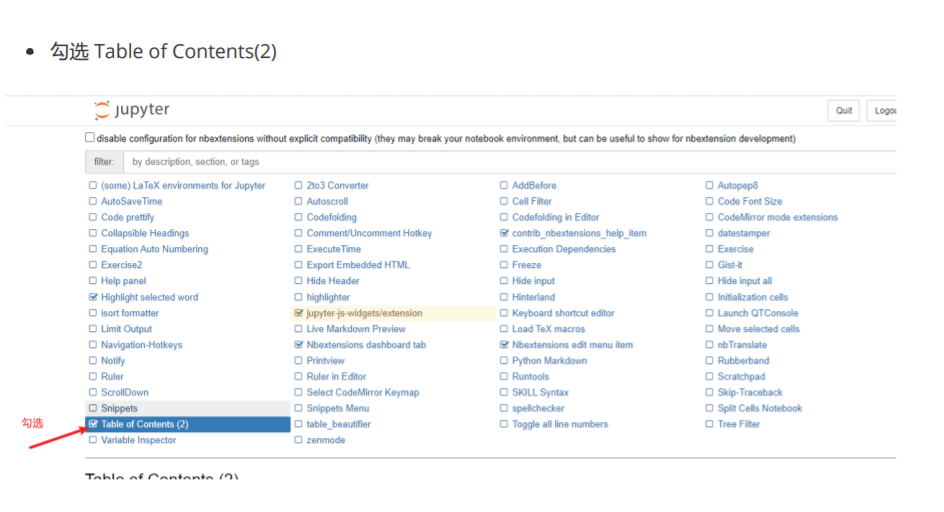The image size is (944, 512).
Task: Enable the Code prettify extension
Action: (93, 217)
